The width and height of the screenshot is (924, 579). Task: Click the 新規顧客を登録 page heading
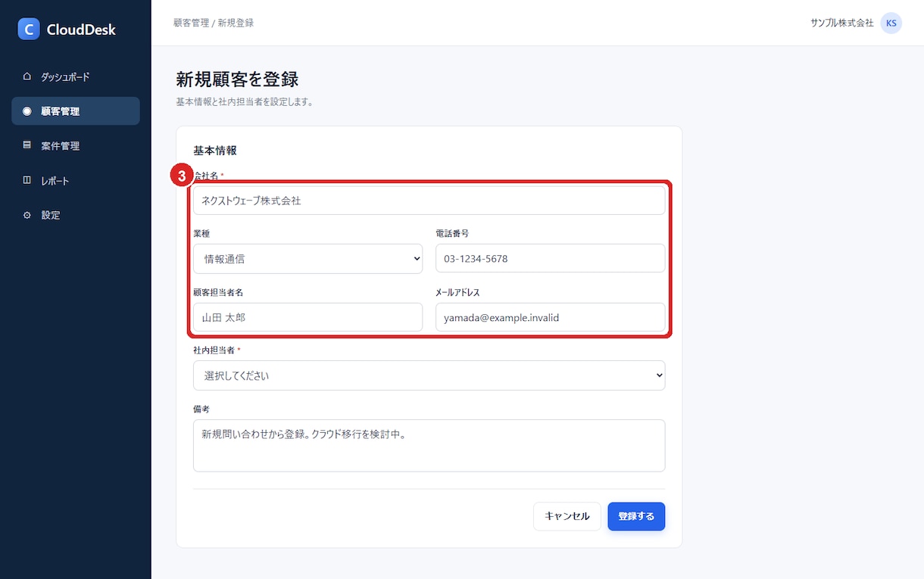237,79
